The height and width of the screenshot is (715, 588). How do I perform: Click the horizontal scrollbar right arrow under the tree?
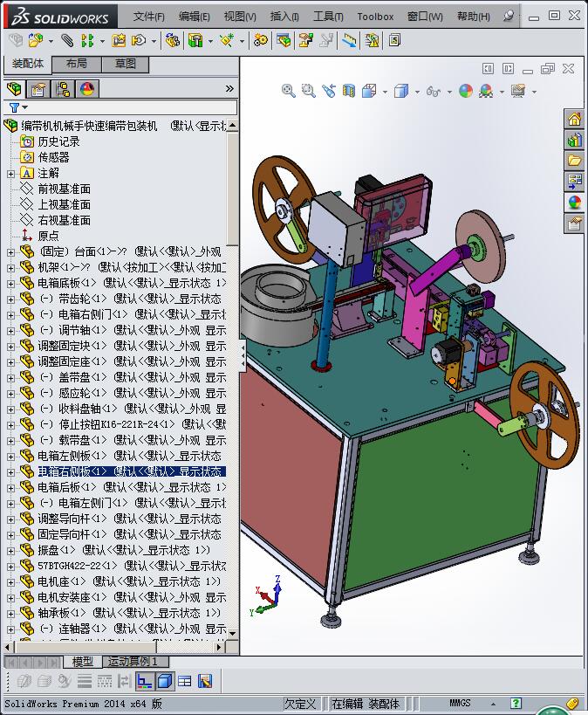219,647
